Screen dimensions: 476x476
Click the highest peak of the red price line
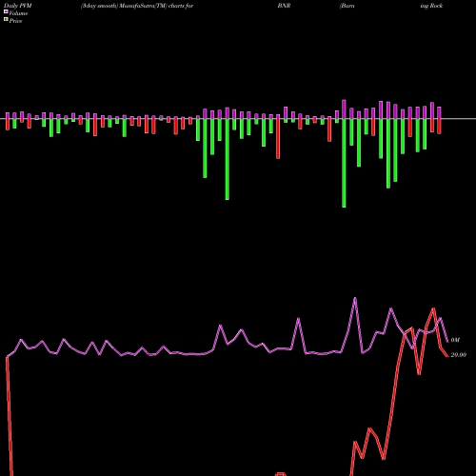click(x=433, y=308)
